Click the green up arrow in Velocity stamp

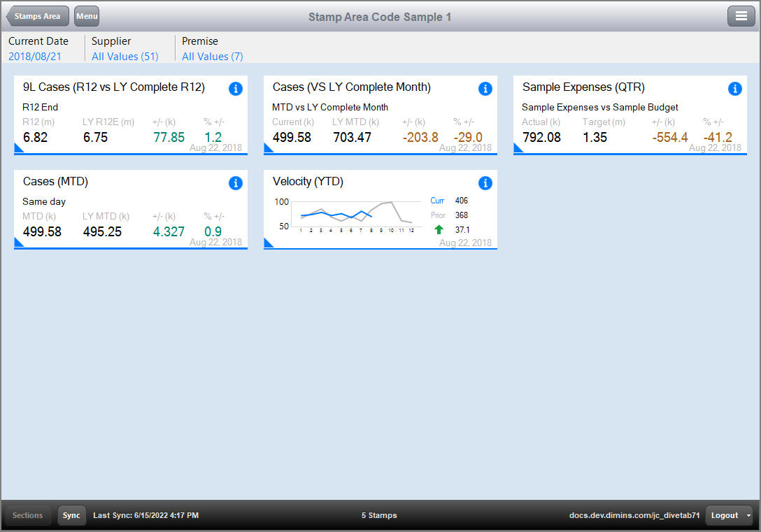[x=439, y=229]
